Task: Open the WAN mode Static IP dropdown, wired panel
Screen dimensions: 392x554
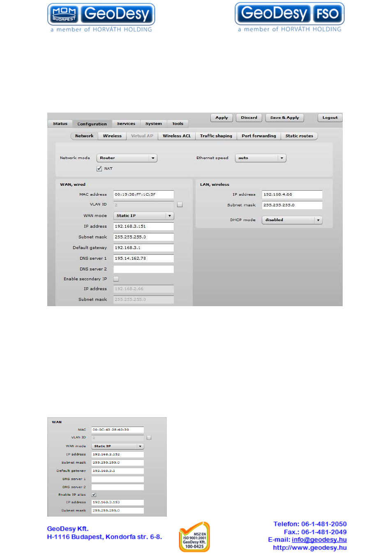Action: click(x=143, y=216)
